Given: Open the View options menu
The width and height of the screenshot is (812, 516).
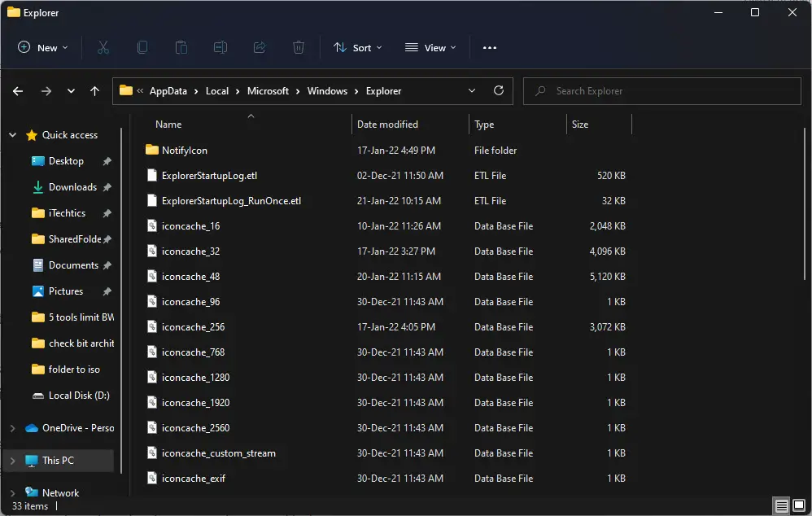Looking at the screenshot, I should click(x=430, y=48).
